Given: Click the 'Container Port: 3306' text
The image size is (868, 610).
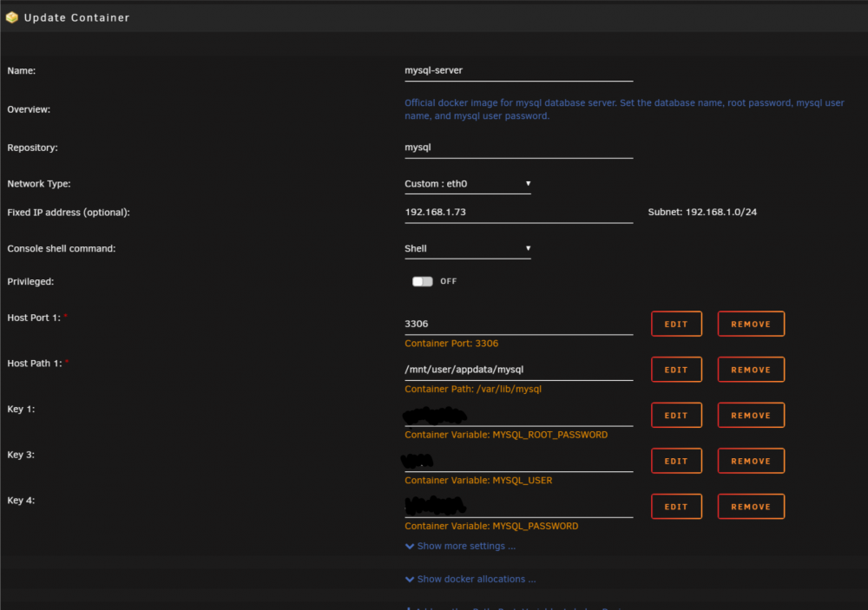Looking at the screenshot, I should (x=451, y=344).
